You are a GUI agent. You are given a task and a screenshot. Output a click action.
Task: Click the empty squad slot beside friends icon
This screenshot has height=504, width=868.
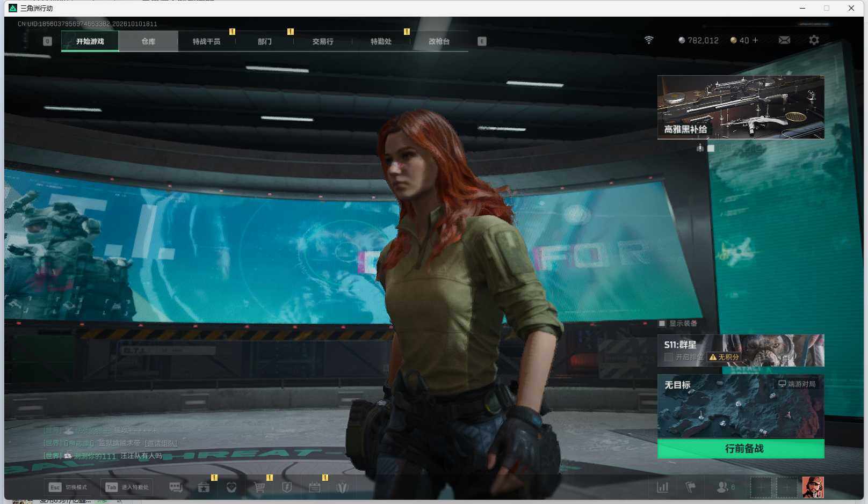coord(761,487)
